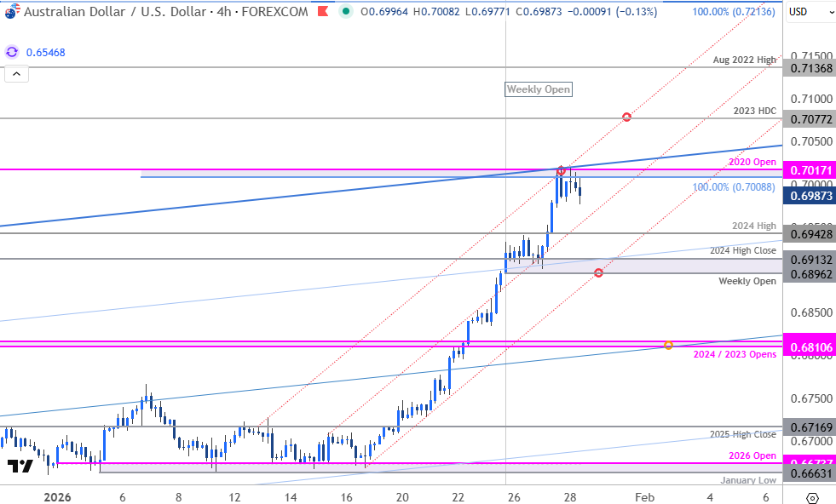This screenshot has width=836, height=504.
Task: Open chart settings gear at bottom right
Action: [812, 497]
